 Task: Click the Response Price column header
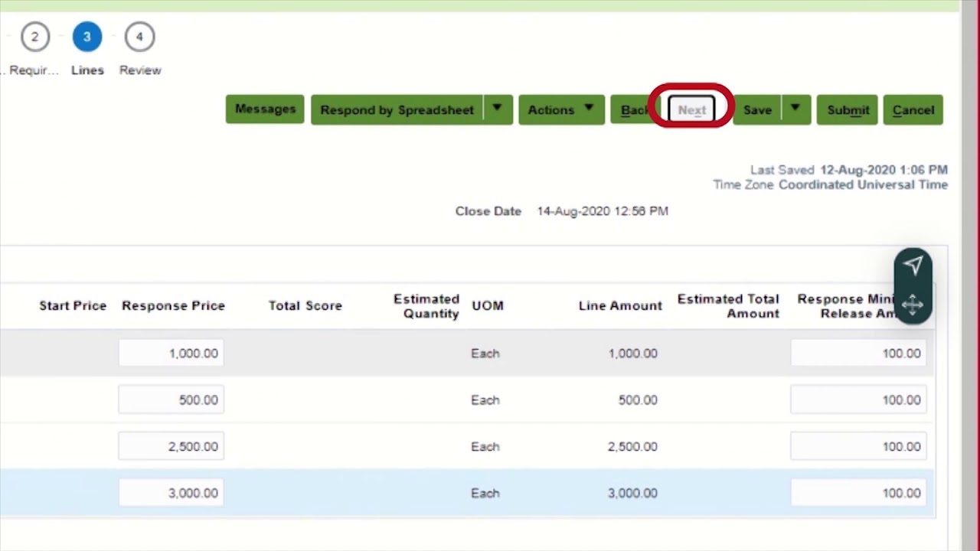tap(173, 305)
